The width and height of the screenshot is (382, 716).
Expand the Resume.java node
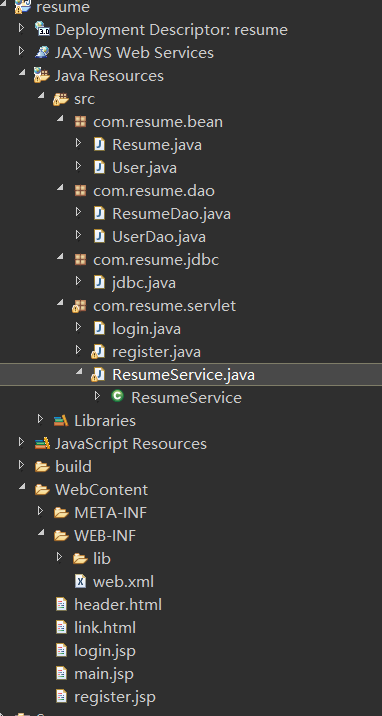78,143
